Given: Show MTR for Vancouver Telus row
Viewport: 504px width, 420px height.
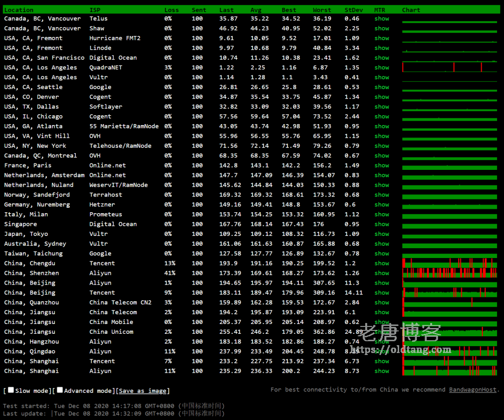Looking at the screenshot, I should point(381,19).
